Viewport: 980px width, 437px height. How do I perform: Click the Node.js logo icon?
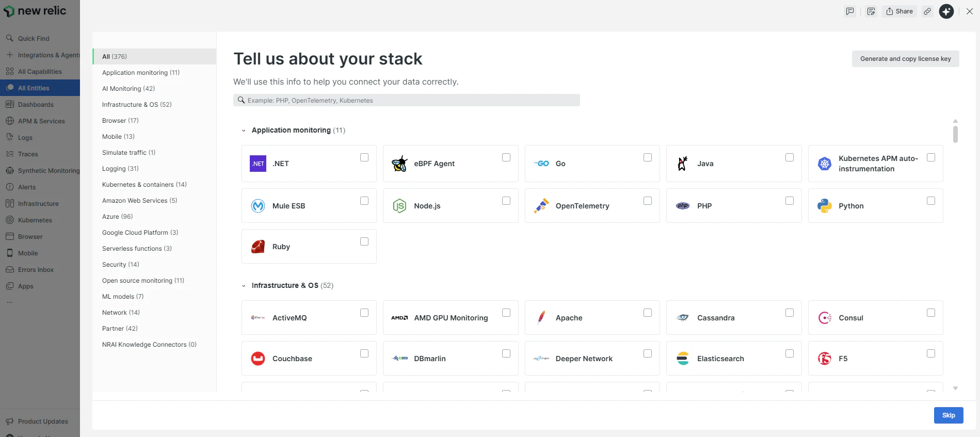pos(399,206)
